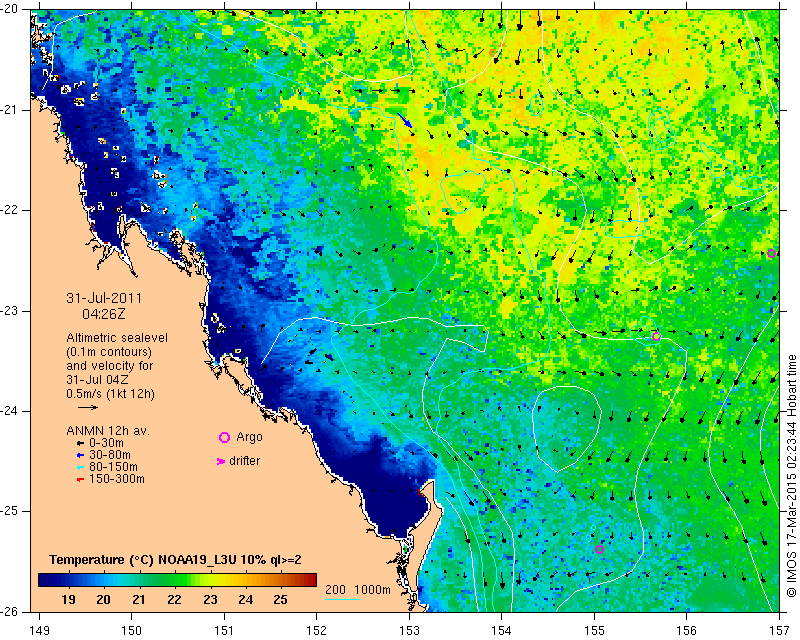Click the "80-150m" depth label
This screenshot has width=800, height=640.
pyautogui.click(x=113, y=466)
